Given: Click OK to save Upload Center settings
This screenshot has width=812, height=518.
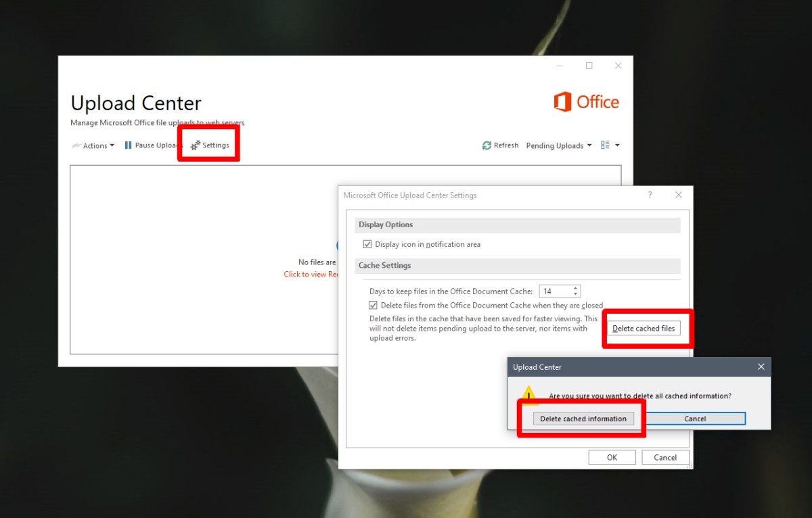Looking at the screenshot, I should point(612,456).
